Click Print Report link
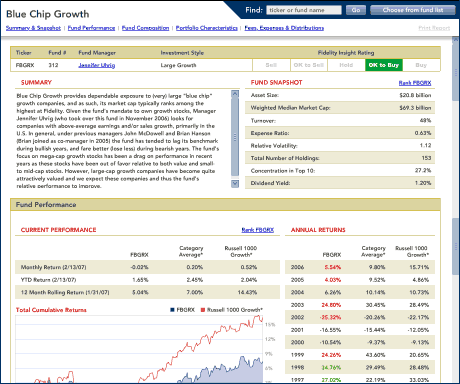Viewport: 460px width, 384px height. [x=434, y=28]
